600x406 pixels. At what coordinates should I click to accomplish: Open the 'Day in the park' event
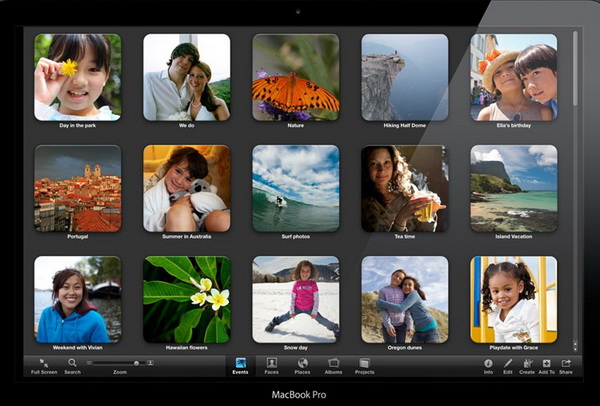77,76
